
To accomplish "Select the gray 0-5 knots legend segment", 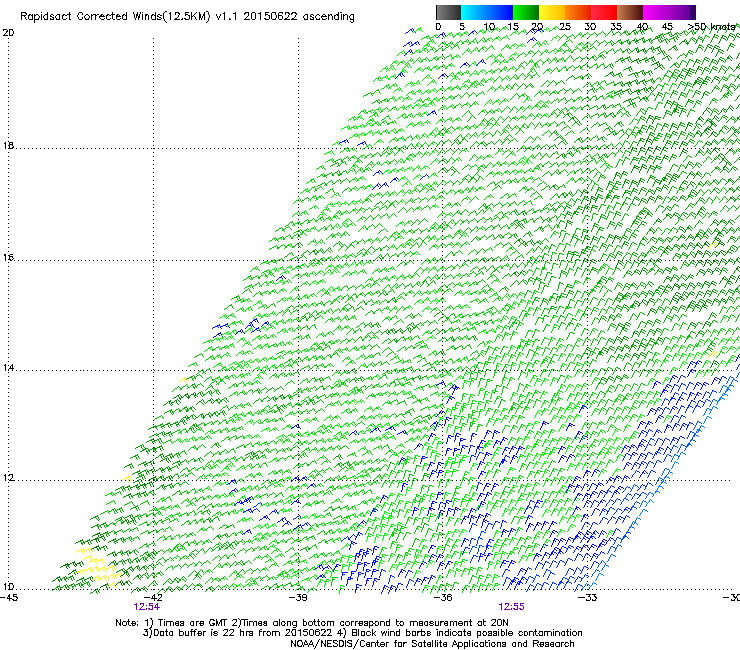I will [x=448, y=12].
